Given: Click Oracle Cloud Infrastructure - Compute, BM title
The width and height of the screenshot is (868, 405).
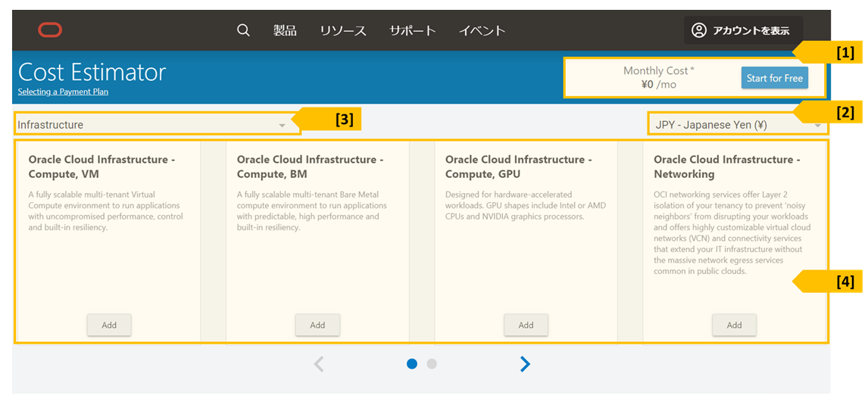Looking at the screenshot, I should (x=311, y=167).
